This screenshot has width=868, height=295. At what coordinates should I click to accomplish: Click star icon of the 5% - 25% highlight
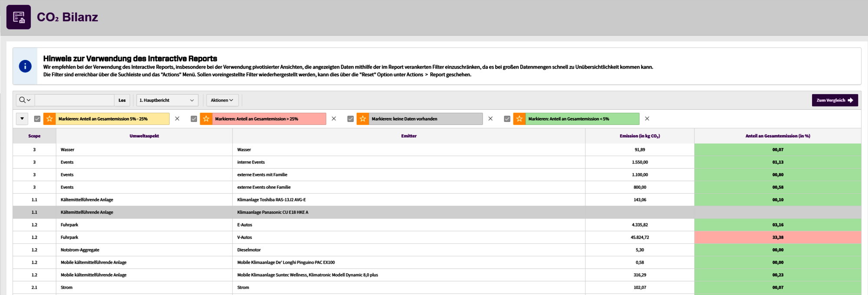[x=49, y=119]
